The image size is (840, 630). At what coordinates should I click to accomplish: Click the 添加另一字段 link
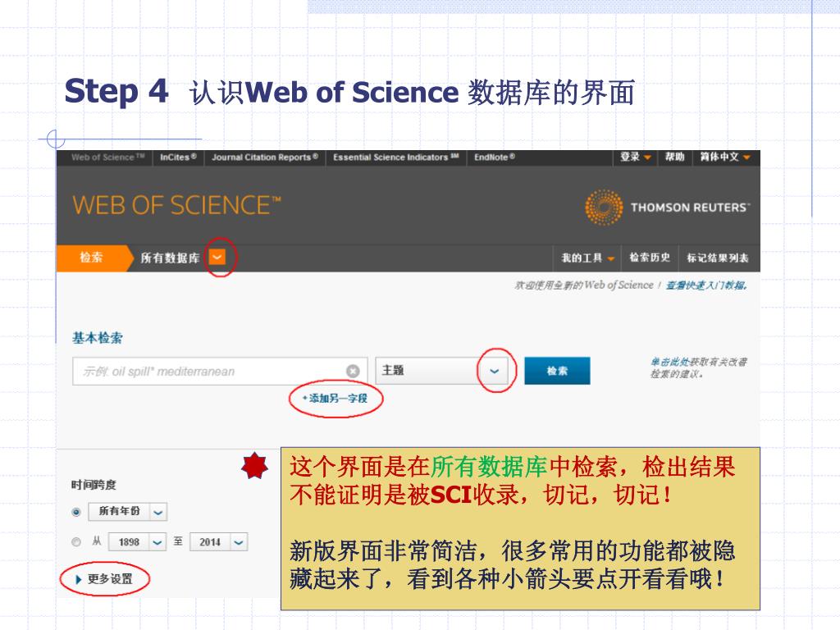335,398
